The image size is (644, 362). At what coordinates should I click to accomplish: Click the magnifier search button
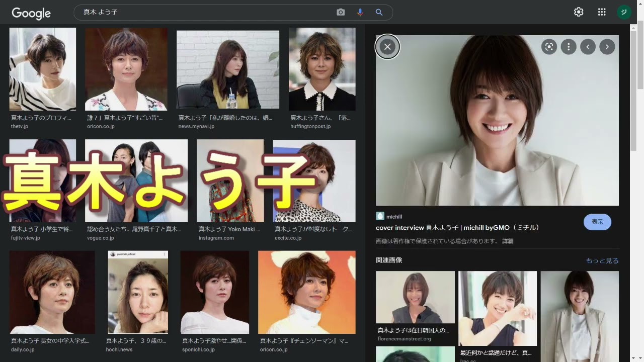pos(379,13)
